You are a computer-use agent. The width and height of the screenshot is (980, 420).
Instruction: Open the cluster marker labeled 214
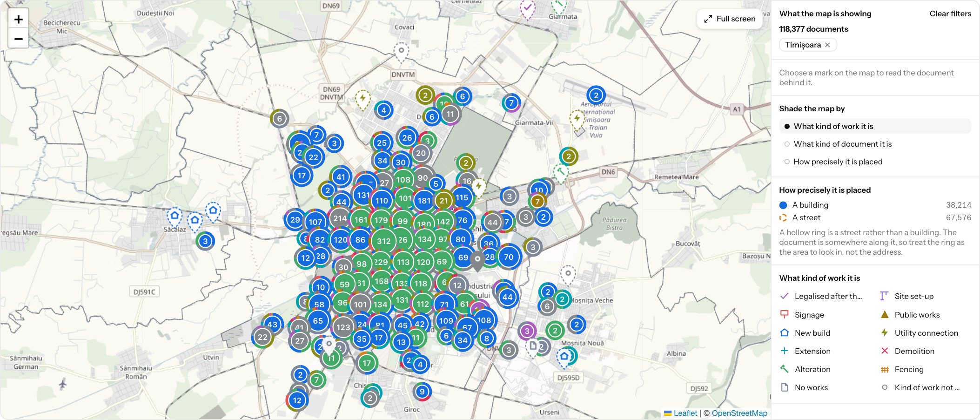340,218
